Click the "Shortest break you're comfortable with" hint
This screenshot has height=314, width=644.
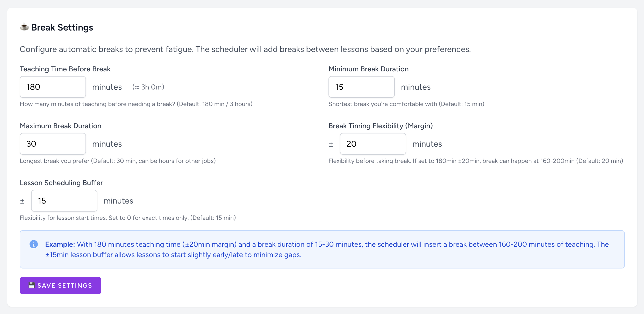pos(406,104)
